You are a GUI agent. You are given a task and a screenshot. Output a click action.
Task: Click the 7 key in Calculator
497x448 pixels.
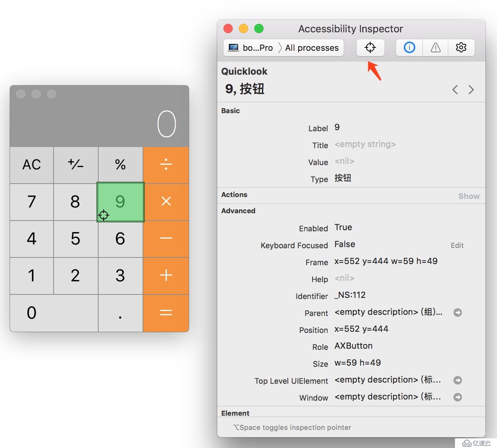(x=32, y=202)
